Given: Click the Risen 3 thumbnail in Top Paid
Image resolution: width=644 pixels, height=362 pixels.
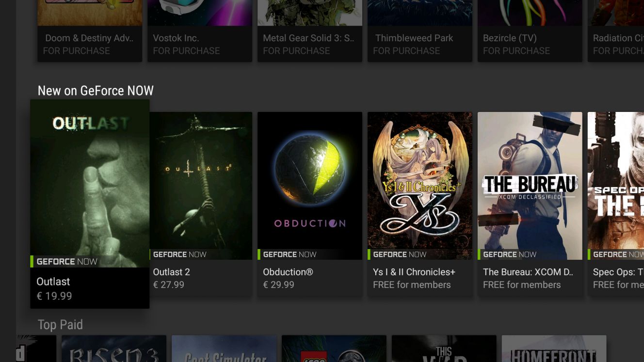Looking at the screenshot, I should [114, 348].
